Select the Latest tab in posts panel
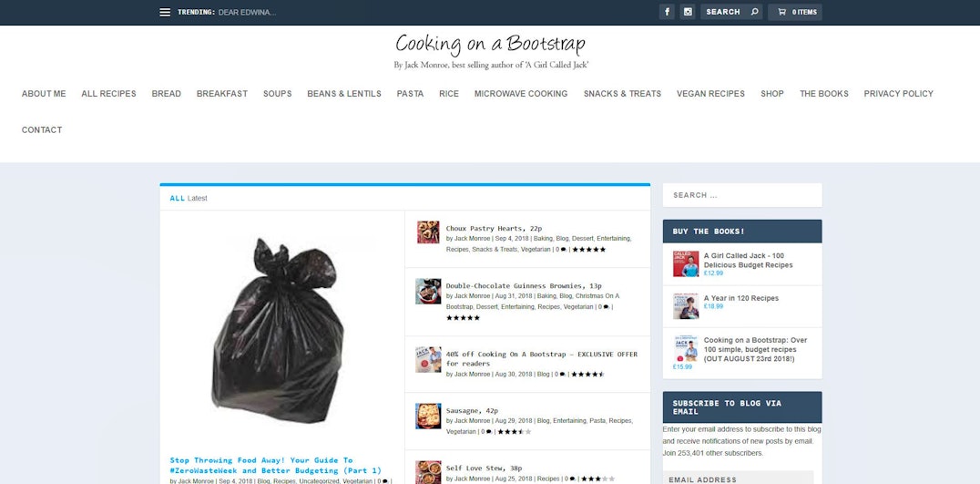The height and width of the screenshot is (484, 980). coord(198,198)
